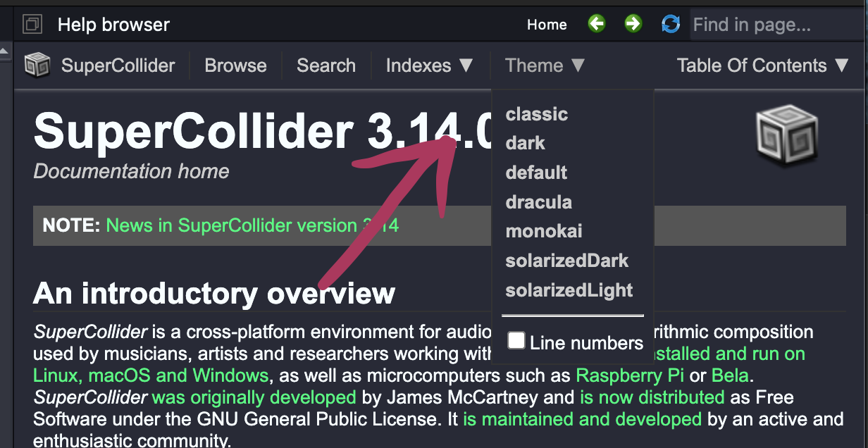The height and width of the screenshot is (448, 868).
Task: Choose the solarizedLight theme
Action: pyautogui.click(x=569, y=290)
